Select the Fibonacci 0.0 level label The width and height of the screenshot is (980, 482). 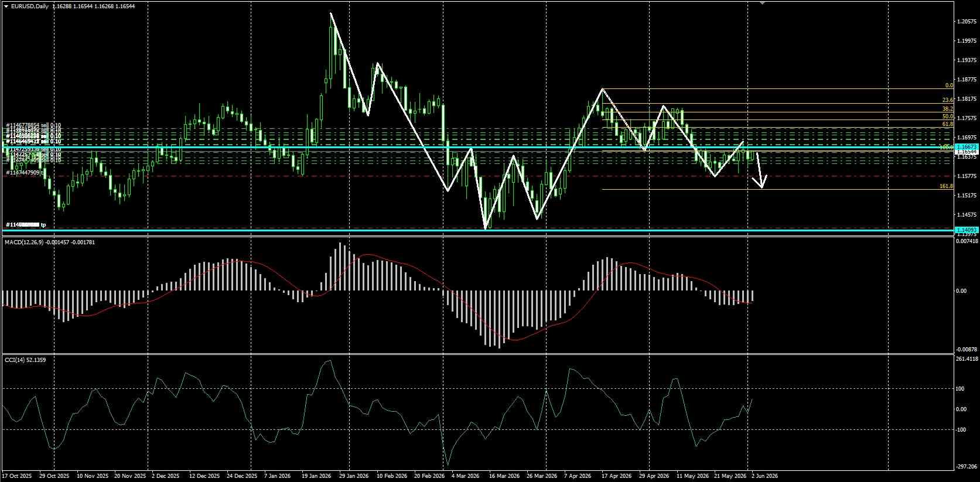[949, 86]
